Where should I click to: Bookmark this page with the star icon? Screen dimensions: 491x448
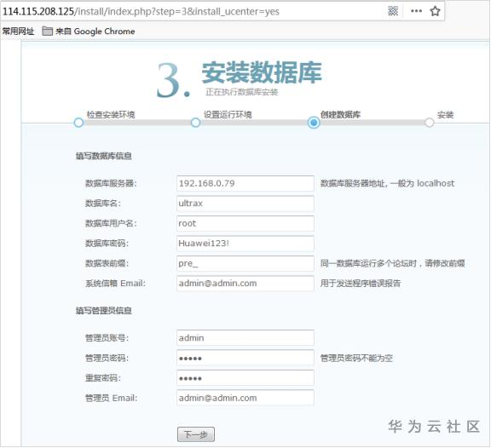pos(435,11)
